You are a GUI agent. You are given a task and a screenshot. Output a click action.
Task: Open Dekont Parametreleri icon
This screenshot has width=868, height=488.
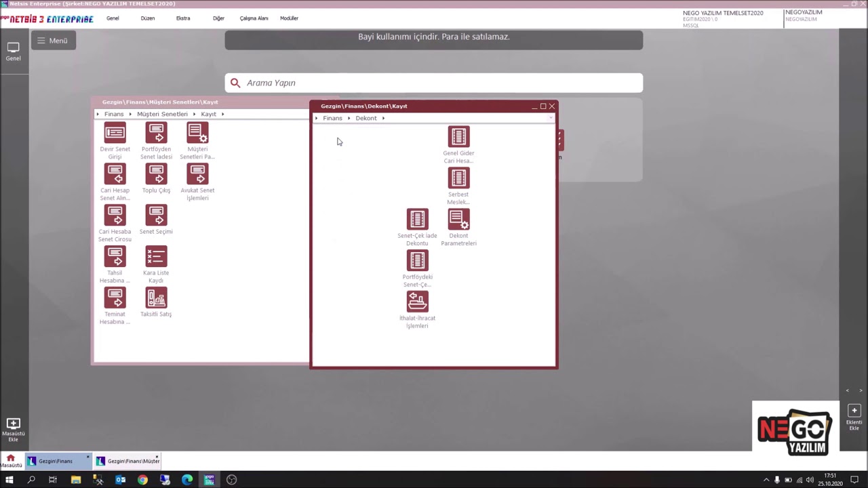(x=458, y=220)
